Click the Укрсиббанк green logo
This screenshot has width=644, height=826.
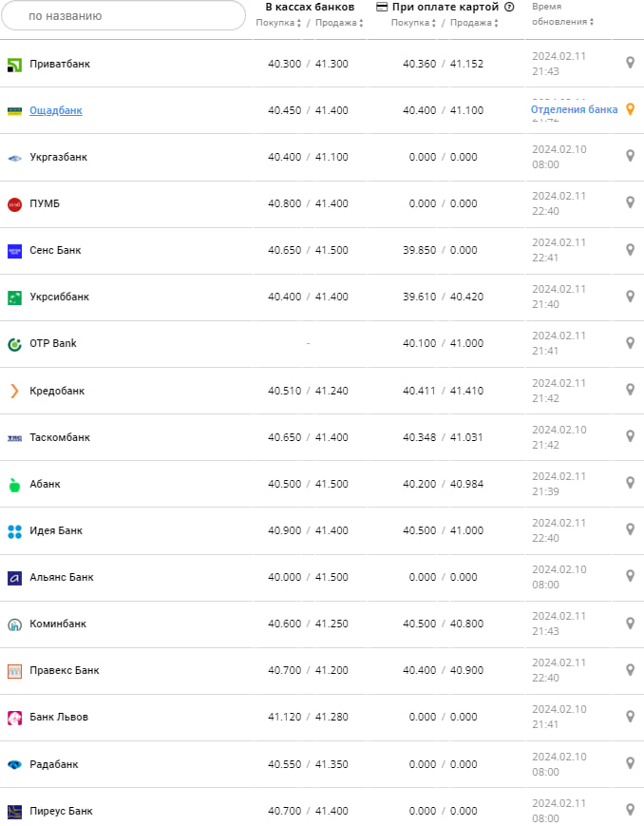click(x=14, y=298)
